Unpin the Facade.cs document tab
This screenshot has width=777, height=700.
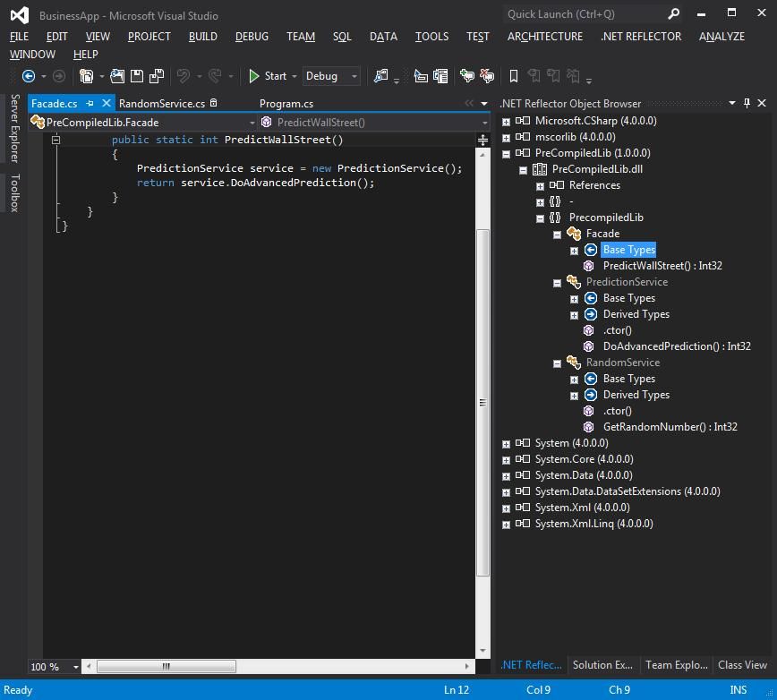[x=90, y=103]
